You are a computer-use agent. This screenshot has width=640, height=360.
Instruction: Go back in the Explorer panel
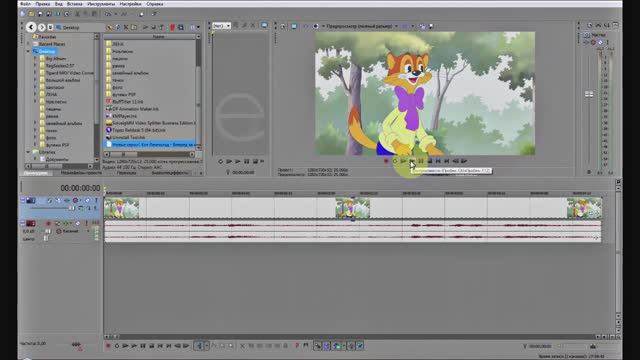tap(31, 27)
